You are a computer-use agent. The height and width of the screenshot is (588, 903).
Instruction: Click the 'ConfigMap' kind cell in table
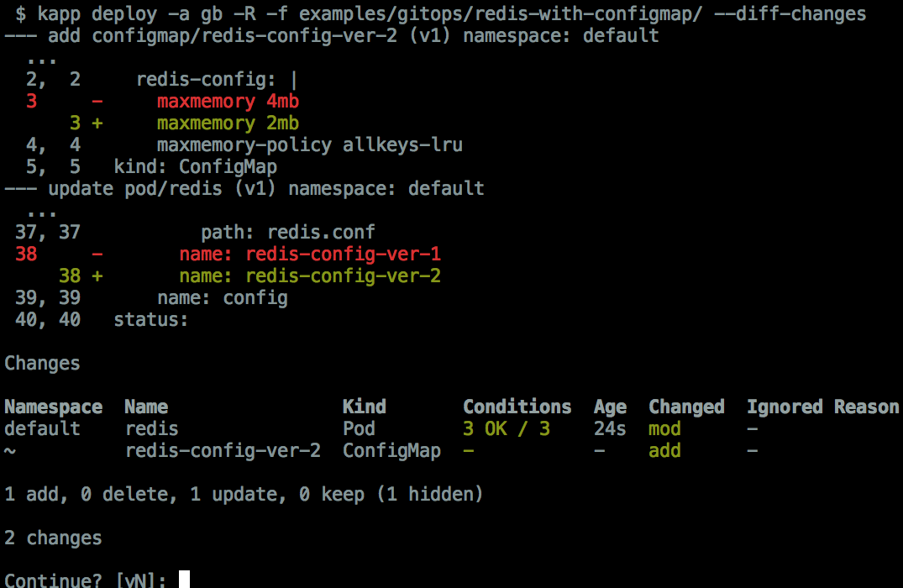tap(391, 451)
